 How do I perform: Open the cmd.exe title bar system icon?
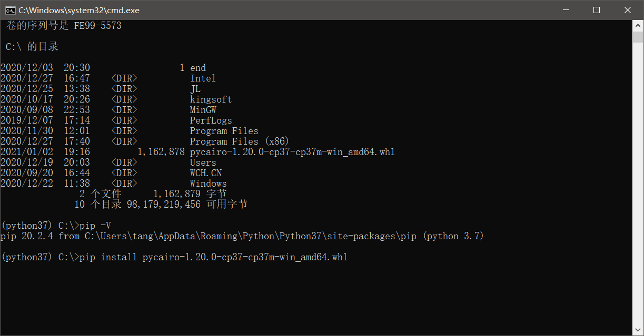(9, 10)
